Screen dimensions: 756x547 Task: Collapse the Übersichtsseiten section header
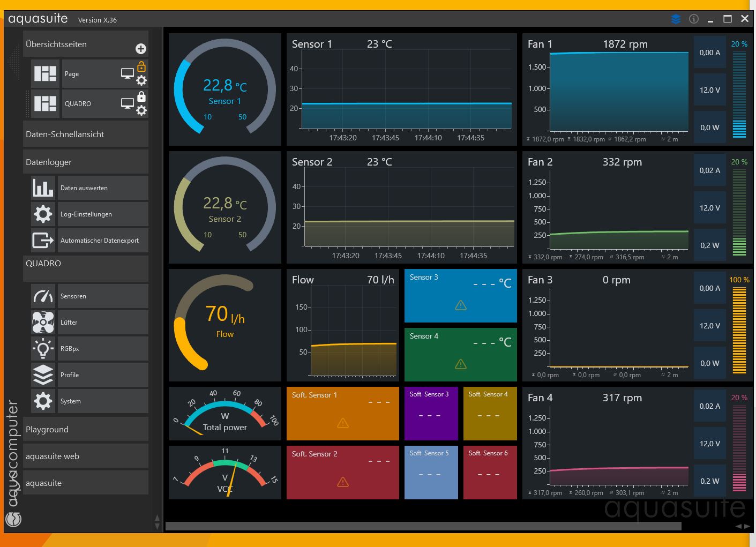[86, 44]
